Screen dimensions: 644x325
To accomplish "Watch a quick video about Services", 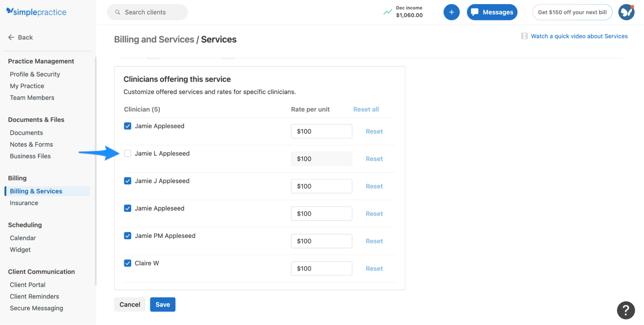I will click(579, 36).
